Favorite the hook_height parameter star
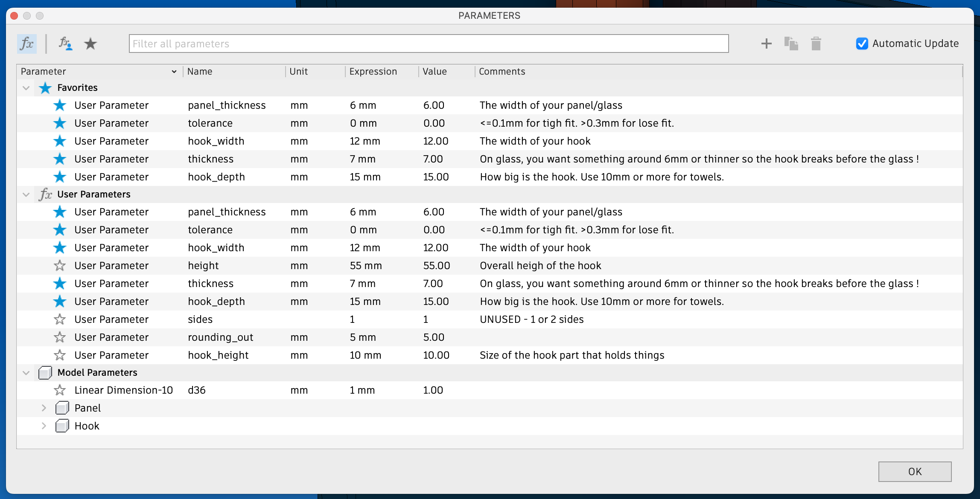980x499 pixels. [x=60, y=355]
